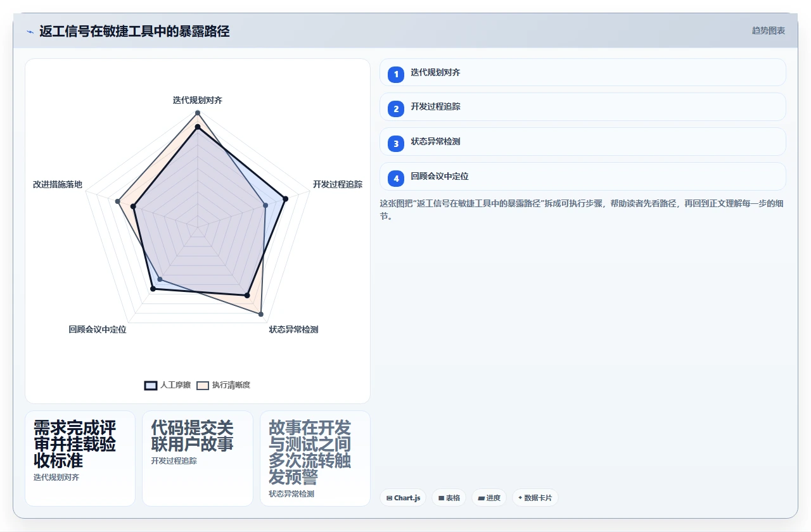Image resolution: width=811 pixels, height=532 pixels.
Task: Click the step 1 number badge
Action: click(396, 73)
